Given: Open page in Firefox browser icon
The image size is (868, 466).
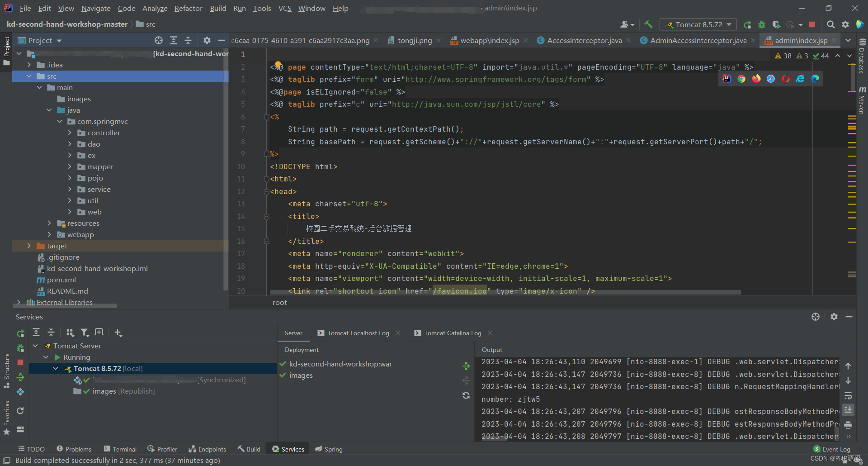Looking at the screenshot, I should 756,79.
